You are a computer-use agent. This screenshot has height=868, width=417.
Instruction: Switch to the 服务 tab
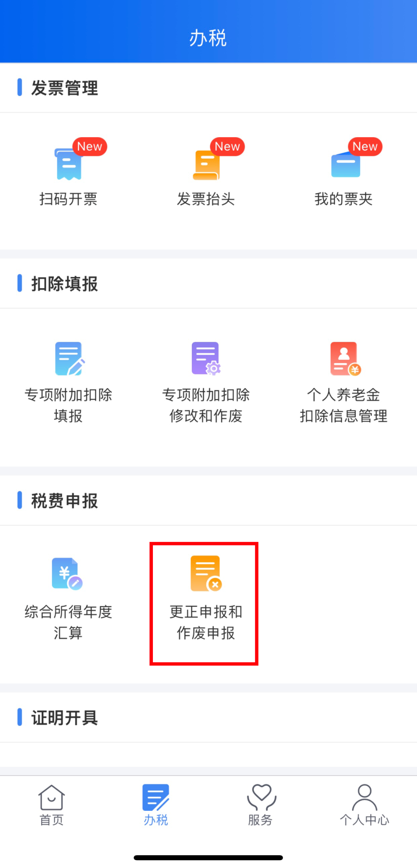click(261, 805)
